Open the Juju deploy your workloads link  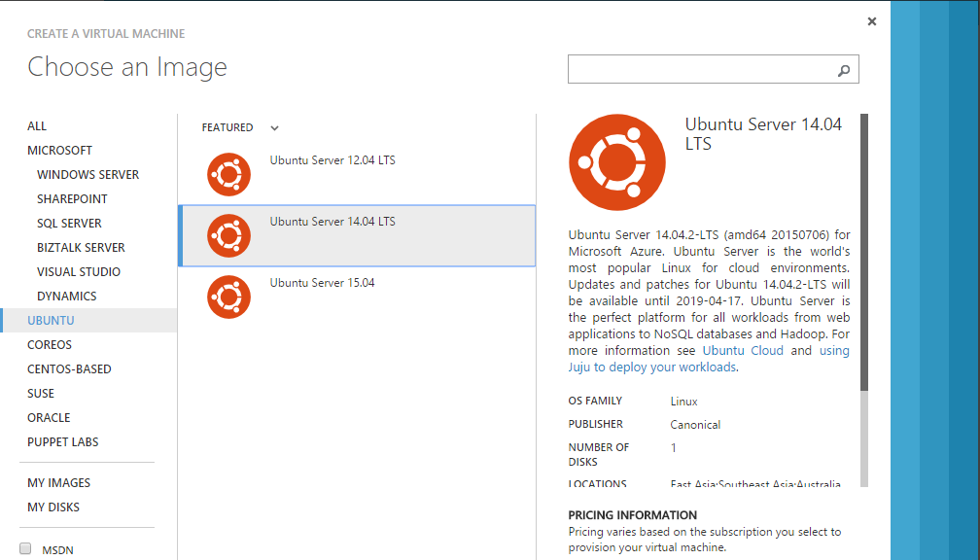pyautogui.click(x=651, y=367)
